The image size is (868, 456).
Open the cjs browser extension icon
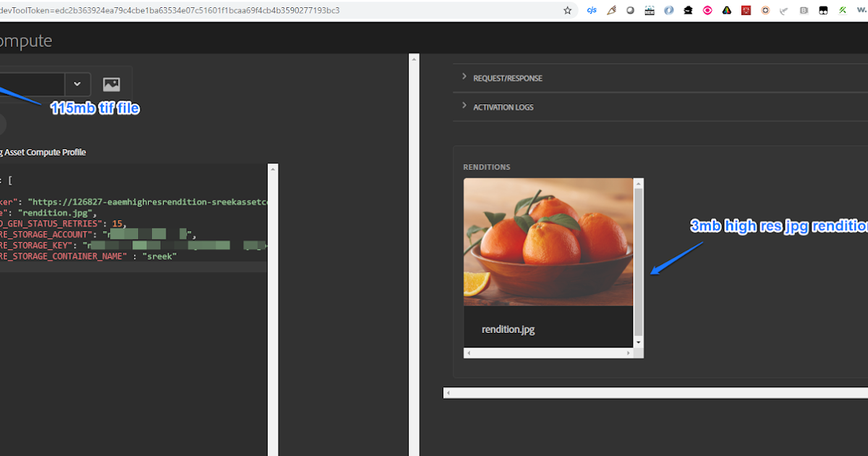point(592,10)
